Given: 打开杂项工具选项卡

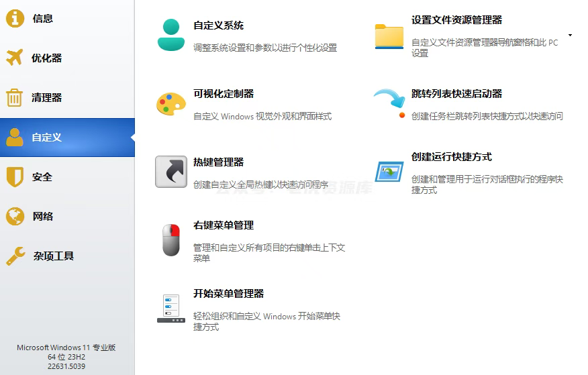Looking at the screenshot, I should tap(53, 256).
